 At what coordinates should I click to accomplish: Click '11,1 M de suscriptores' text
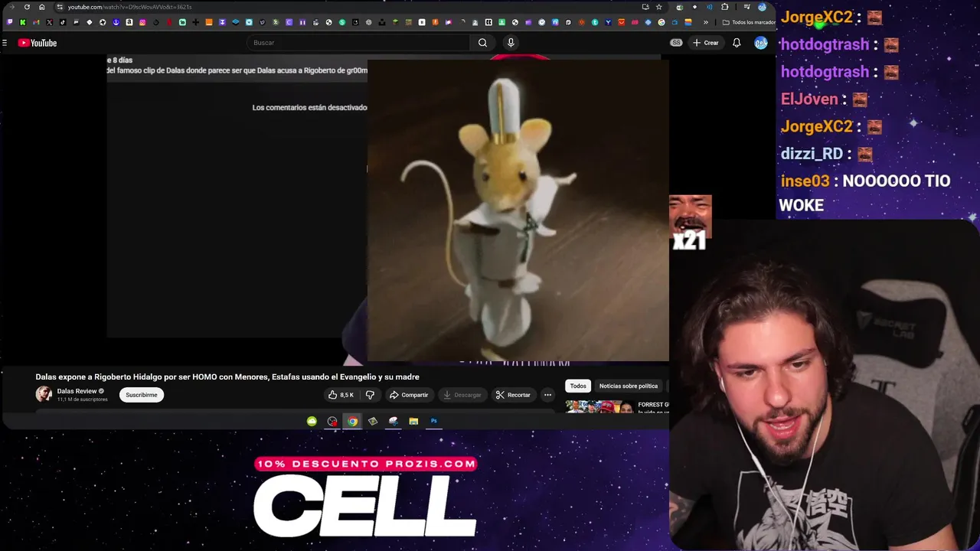(82, 399)
